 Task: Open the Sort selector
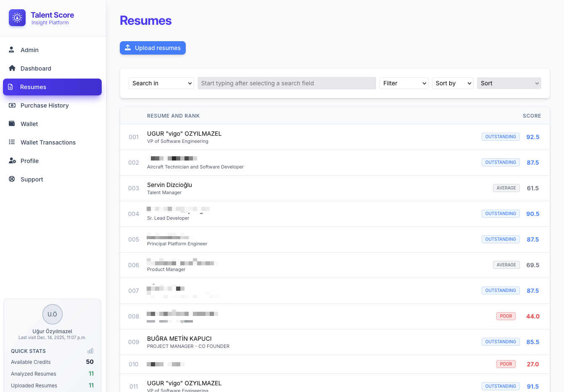pyautogui.click(x=509, y=83)
